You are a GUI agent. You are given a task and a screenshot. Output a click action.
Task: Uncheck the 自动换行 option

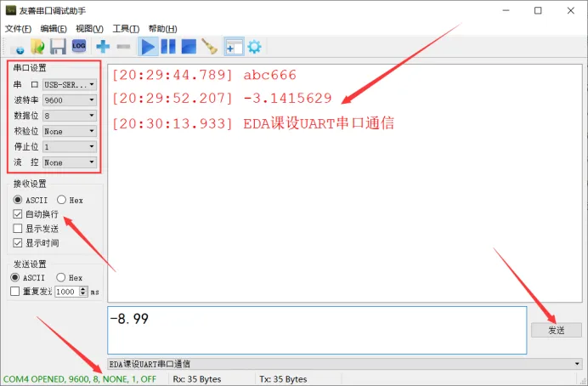(17, 214)
